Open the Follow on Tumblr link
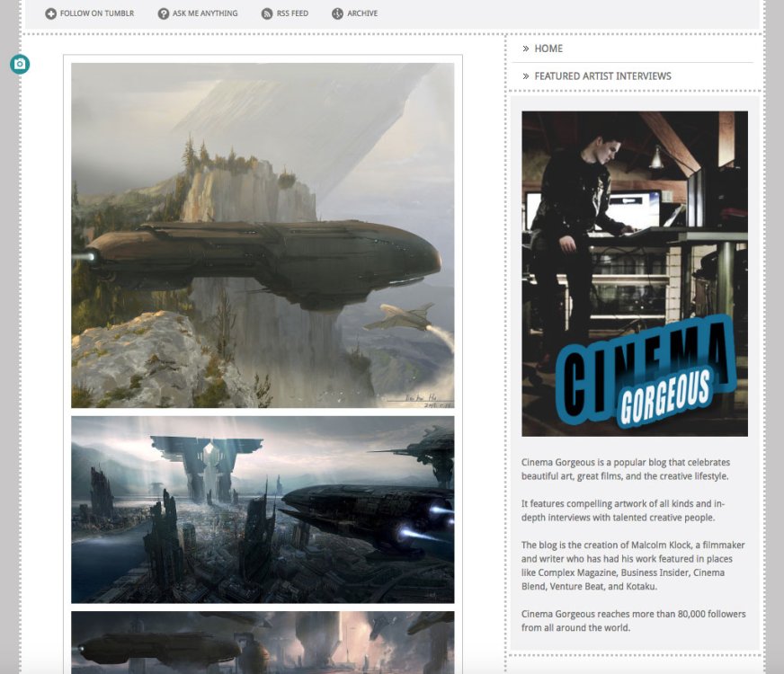 97,13
